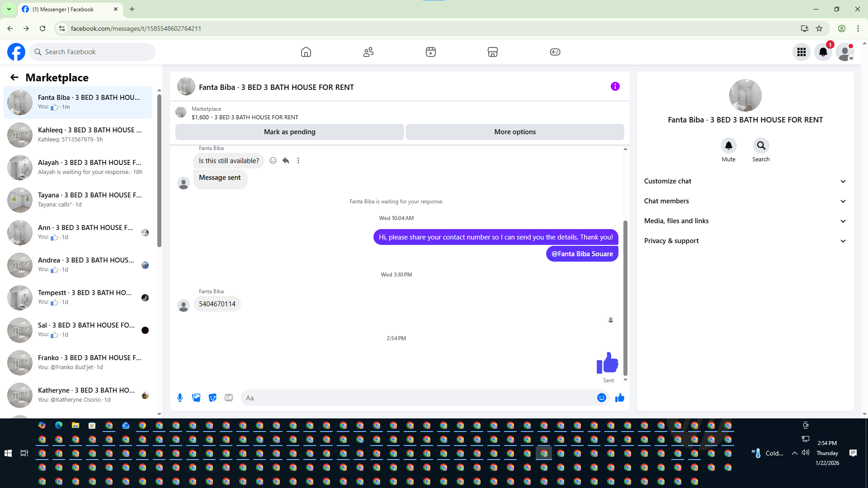
Task: Open the Windows notification center
Action: tap(853, 453)
